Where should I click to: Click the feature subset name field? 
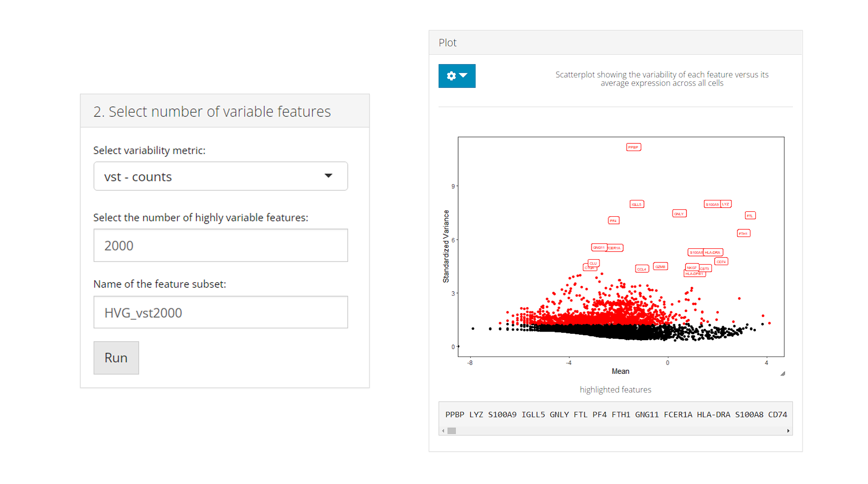pyautogui.click(x=220, y=313)
